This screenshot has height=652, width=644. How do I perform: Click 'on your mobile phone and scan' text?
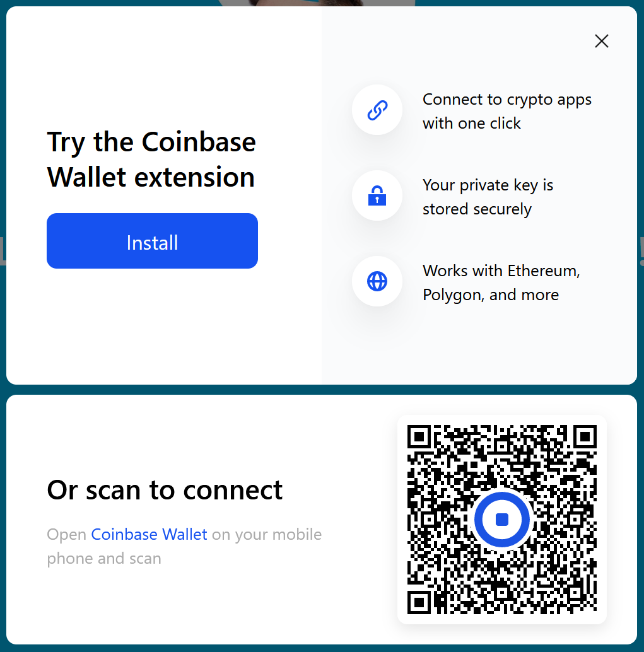(x=184, y=547)
